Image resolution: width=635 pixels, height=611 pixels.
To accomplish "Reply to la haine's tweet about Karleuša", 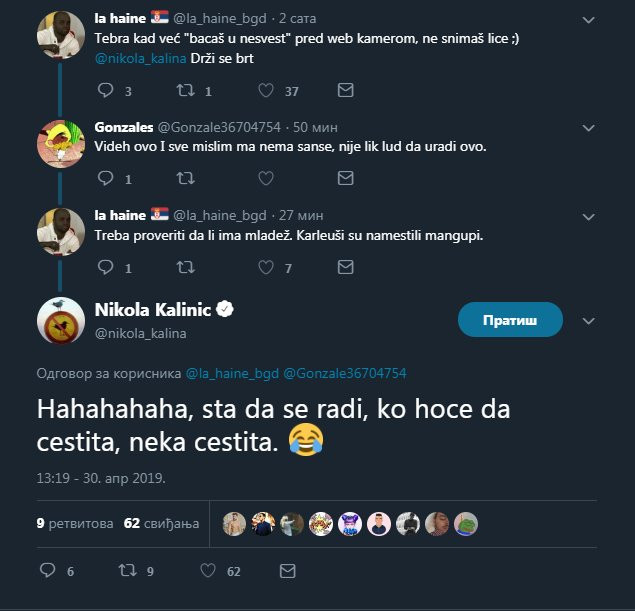I will pos(107,268).
